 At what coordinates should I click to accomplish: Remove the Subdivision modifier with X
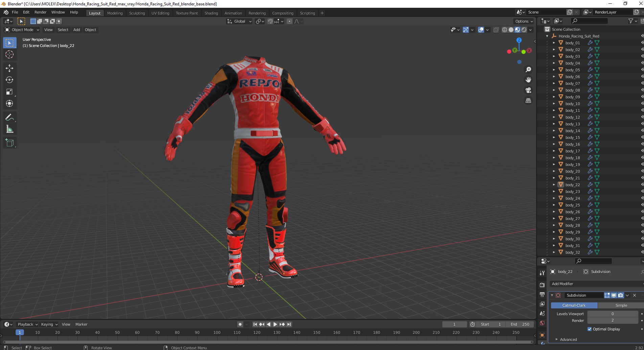pyautogui.click(x=635, y=295)
